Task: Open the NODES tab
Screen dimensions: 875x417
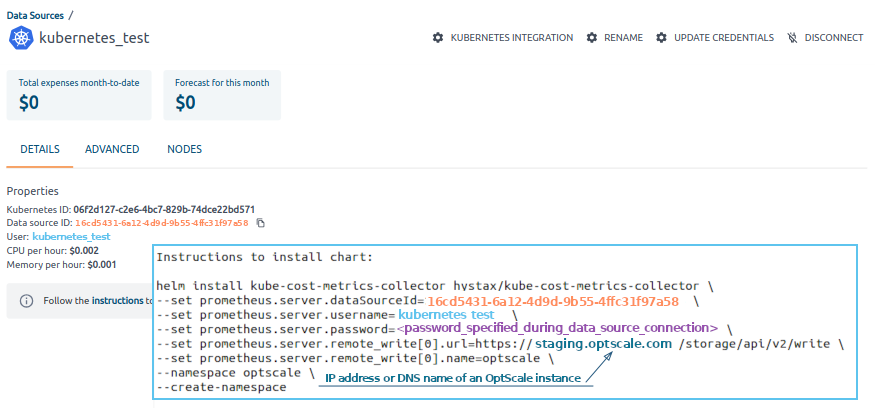Action: [x=185, y=150]
